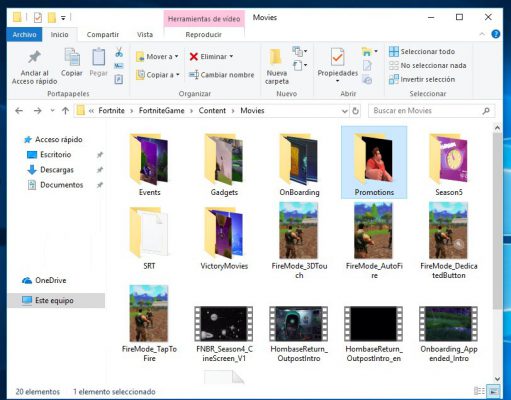
Task: Expand the address bar history dropdown
Action: pyautogui.click(x=345, y=111)
